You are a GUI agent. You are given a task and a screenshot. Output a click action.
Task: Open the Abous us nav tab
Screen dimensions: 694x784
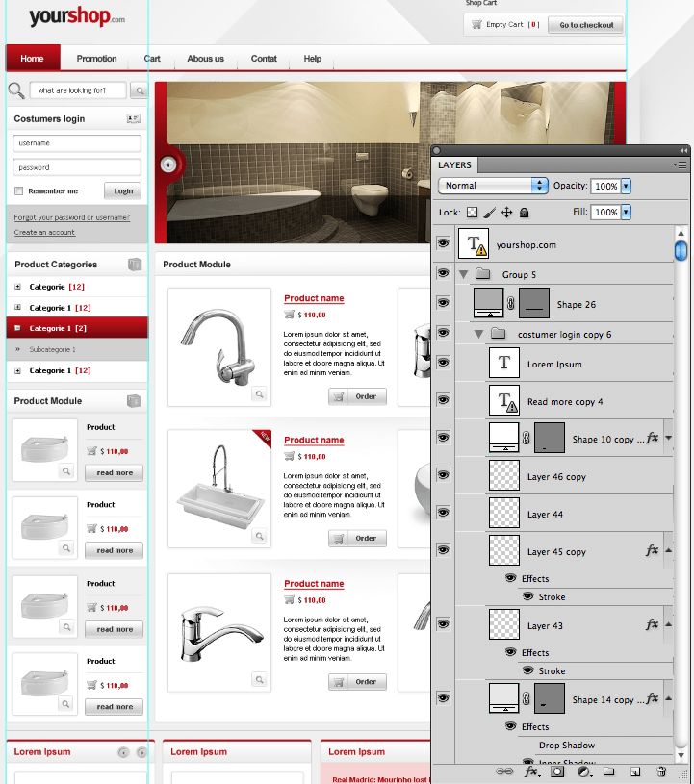coord(205,59)
